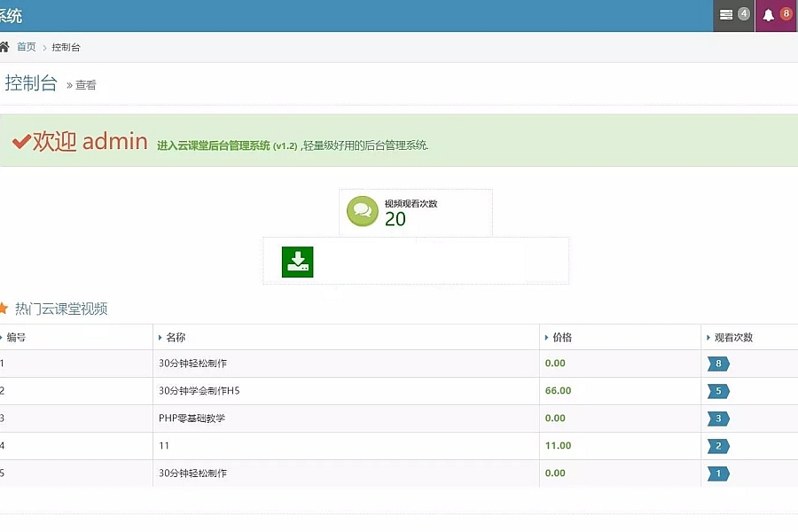
Task: Sort table by 观看次数 column header
Action: click(x=733, y=337)
